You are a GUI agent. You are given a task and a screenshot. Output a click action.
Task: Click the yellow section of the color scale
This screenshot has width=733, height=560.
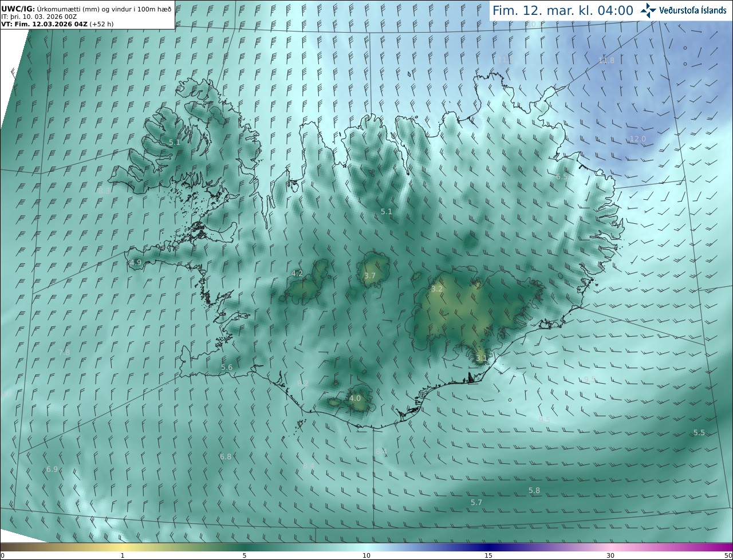[x=123, y=547]
